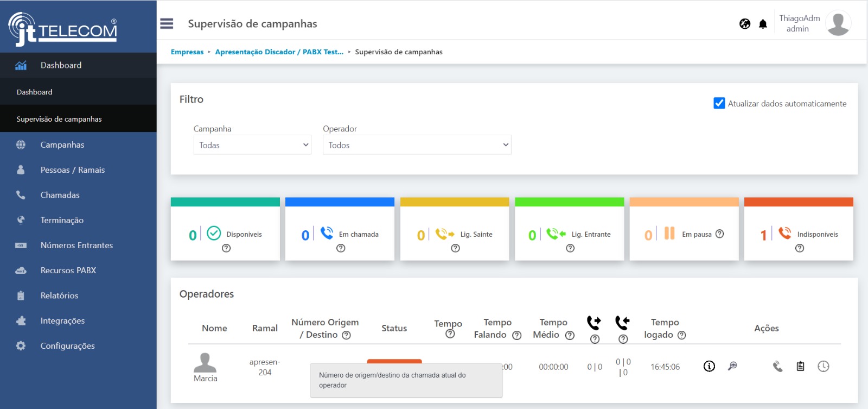Screen dimensions: 868x409
Task: Click the pause icon in Em pausa card
Action: point(669,233)
